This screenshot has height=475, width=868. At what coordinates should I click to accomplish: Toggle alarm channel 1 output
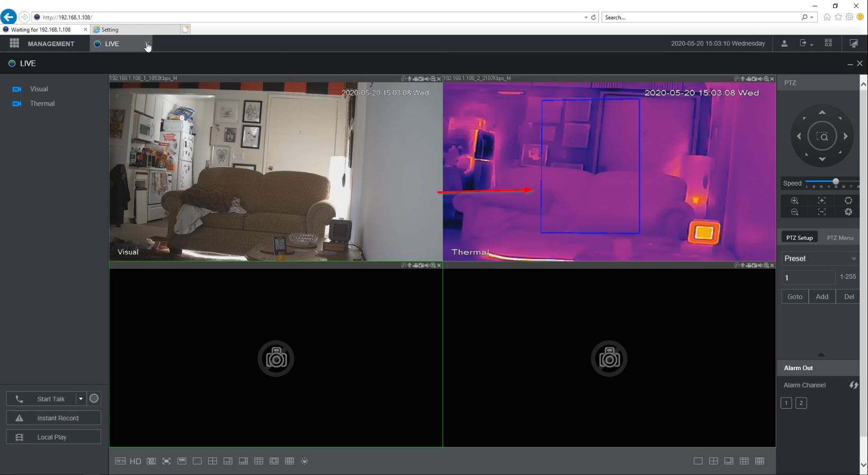pos(786,403)
